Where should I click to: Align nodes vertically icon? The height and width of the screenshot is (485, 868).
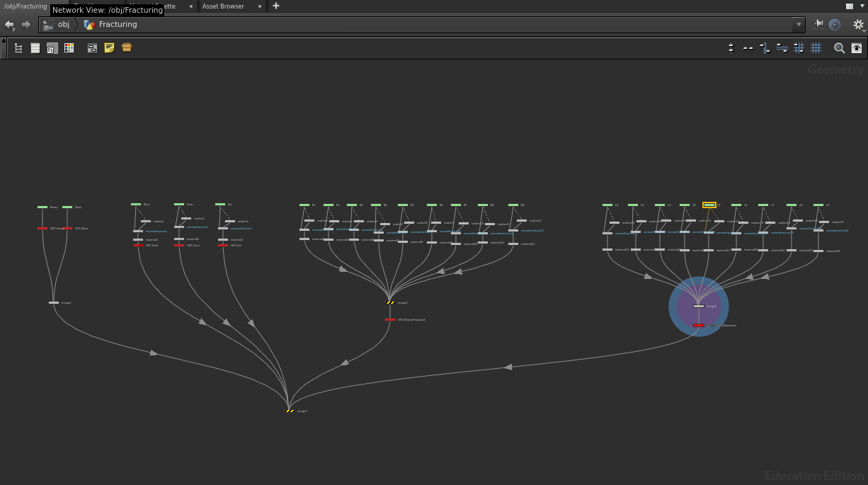[x=731, y=48]
